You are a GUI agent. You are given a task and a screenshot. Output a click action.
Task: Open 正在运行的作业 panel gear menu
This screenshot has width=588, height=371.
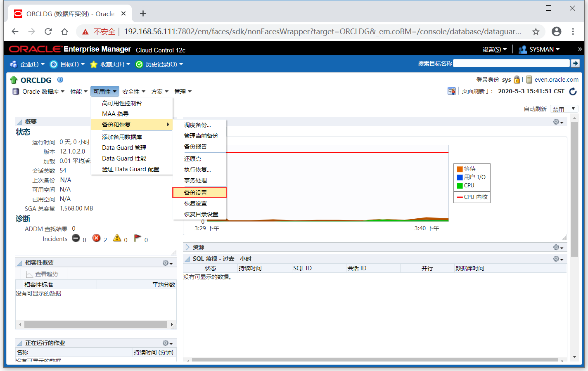[x=167, y=343]
